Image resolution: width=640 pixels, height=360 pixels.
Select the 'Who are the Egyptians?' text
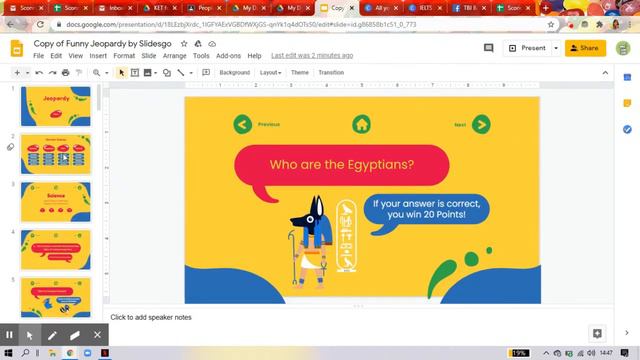[x=342, y=164]
